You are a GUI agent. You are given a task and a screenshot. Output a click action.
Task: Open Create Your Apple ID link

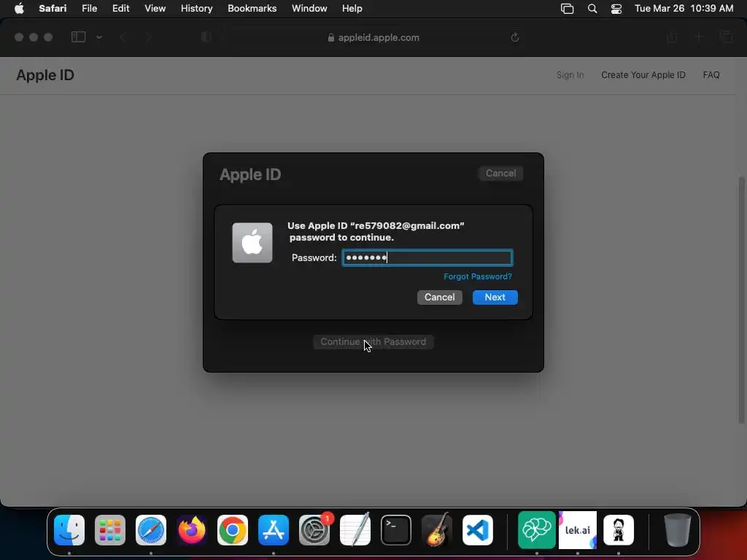click(x=643, y=75)
